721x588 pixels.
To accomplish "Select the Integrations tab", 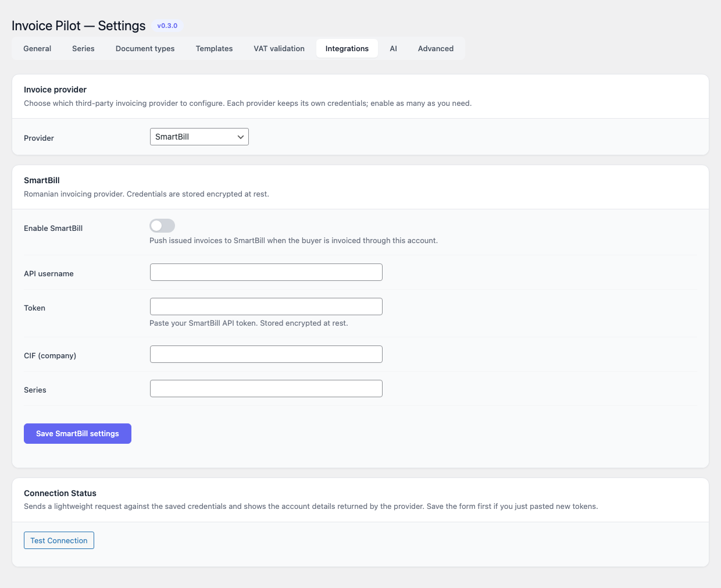I will (x=347, y=48).
